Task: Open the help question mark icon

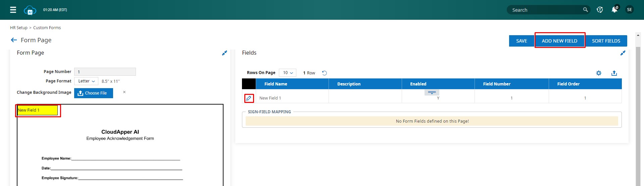Action: click(600, 10)
